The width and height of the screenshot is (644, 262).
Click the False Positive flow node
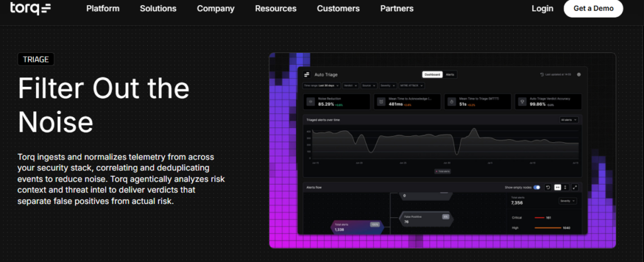click(x=426, y=219)
